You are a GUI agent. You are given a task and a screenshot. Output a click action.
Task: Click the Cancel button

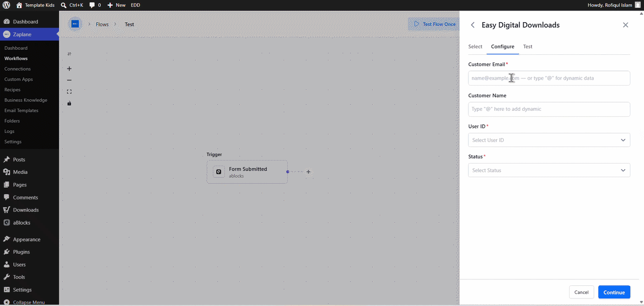point(581,292)
